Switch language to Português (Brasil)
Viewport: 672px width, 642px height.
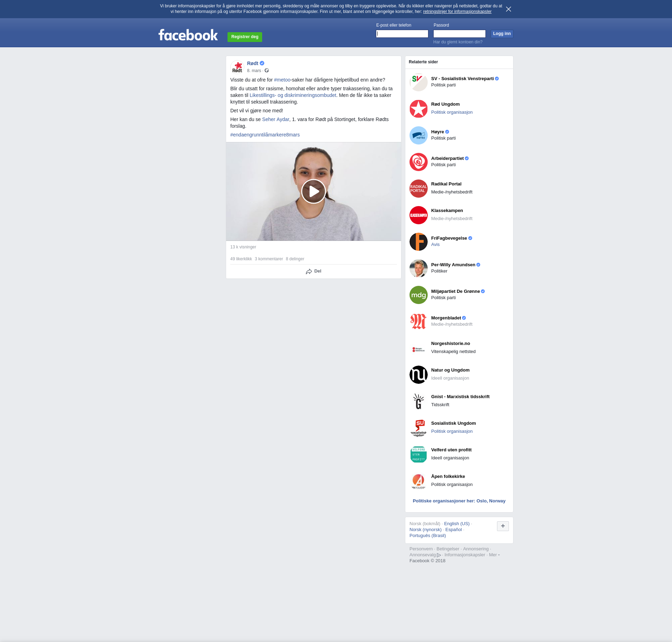[428, 536]
